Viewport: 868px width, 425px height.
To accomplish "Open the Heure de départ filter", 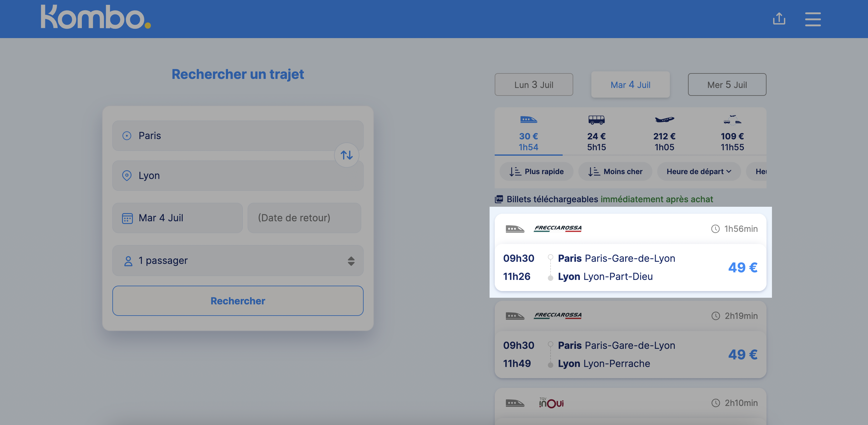I will (x=699, y=171).
